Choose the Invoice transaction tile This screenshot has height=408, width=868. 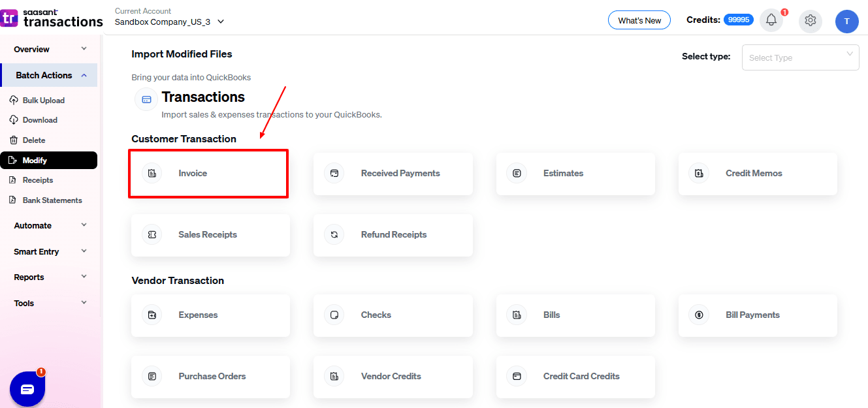coord(208,174)
